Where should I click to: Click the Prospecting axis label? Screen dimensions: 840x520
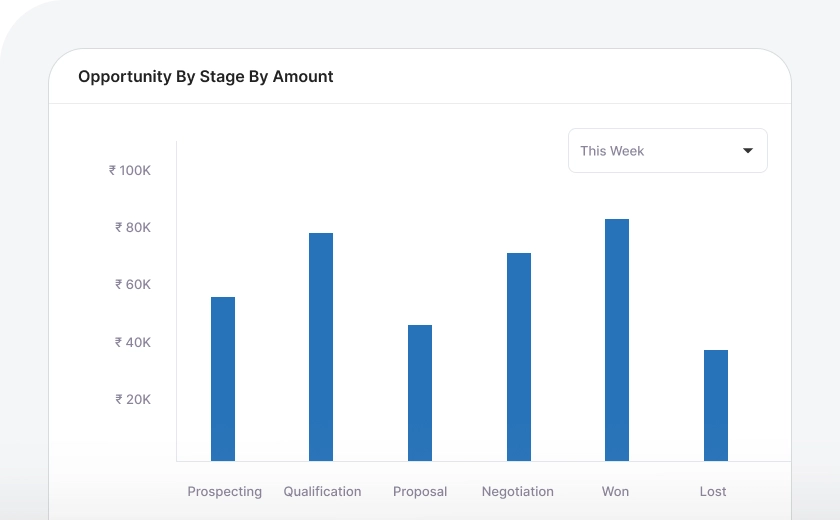pos(225,491)
